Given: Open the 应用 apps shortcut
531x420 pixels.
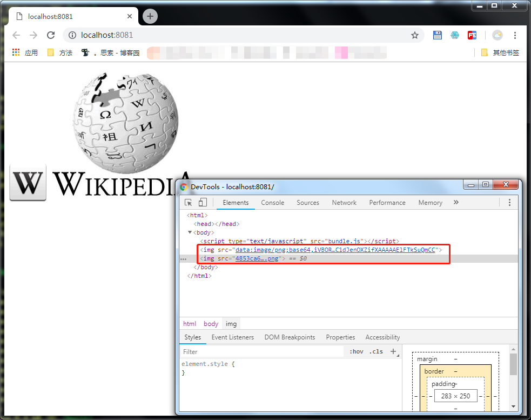Looking at the screenshot, I should coord(25,52).
